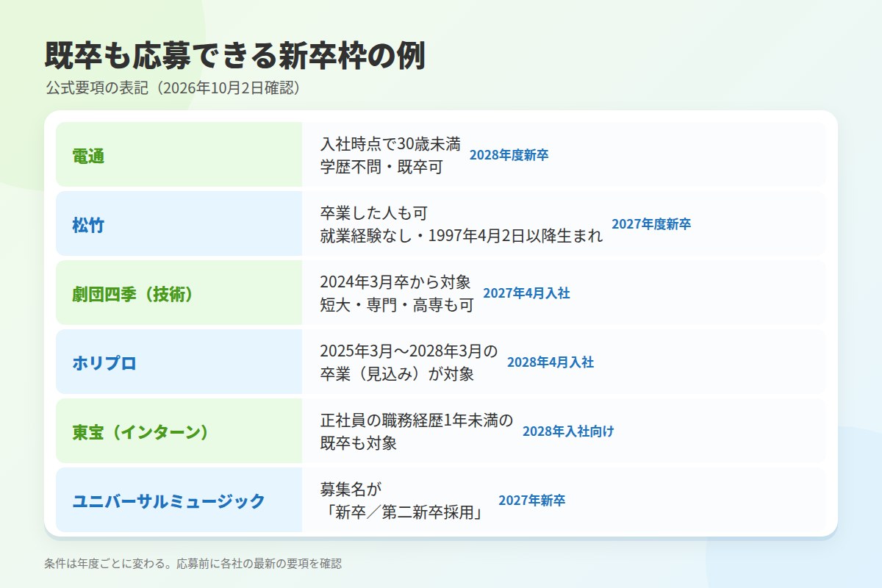Select the text 正社員の職務経歴1年未満の
Image resolution: width=882 pixels, height=588 pixels.
417,420
